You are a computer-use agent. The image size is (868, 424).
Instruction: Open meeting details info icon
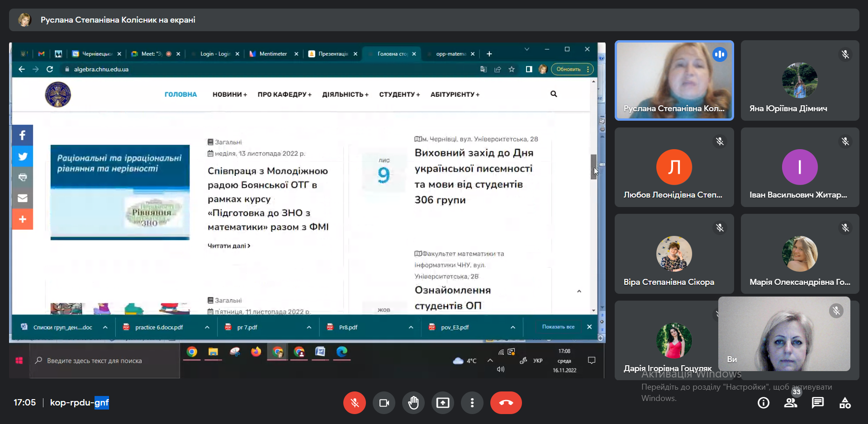tap(764, 403)
